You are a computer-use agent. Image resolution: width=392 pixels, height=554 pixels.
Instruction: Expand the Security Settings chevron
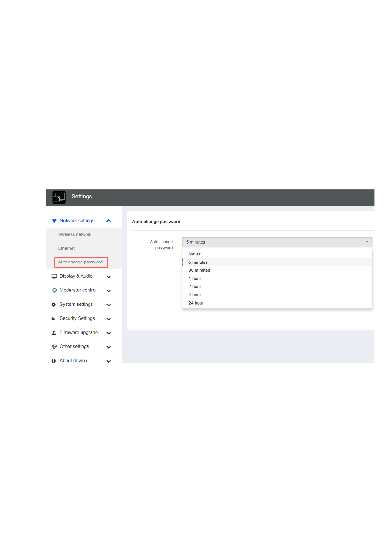point(109,319)
